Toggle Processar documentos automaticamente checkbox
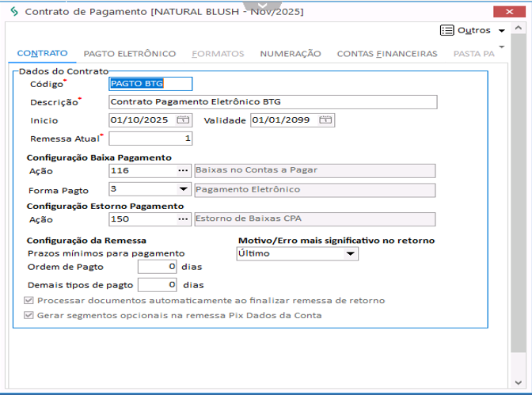This screenshot has width=532, height=395. pyautogui.click(x=28, y=300)
